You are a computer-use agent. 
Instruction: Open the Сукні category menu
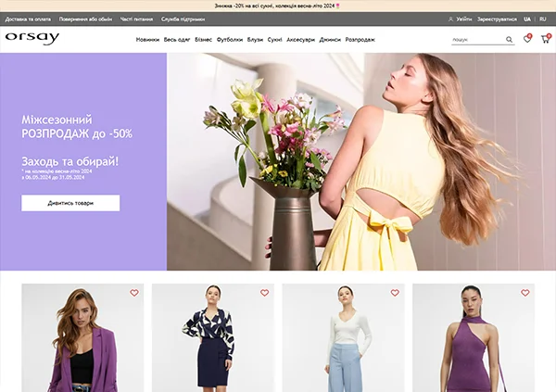274,40
